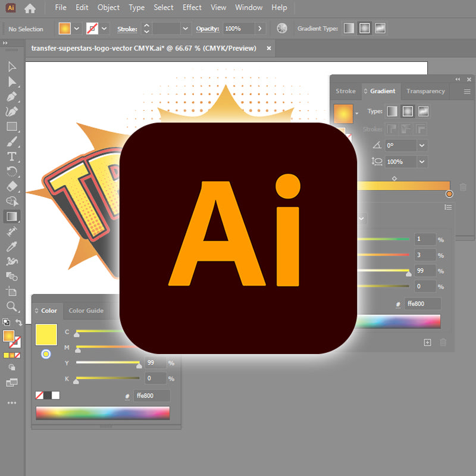Open the Gradient panel hamburger menu
This screenshot has width=476, height=476.
tap(467, 92)
